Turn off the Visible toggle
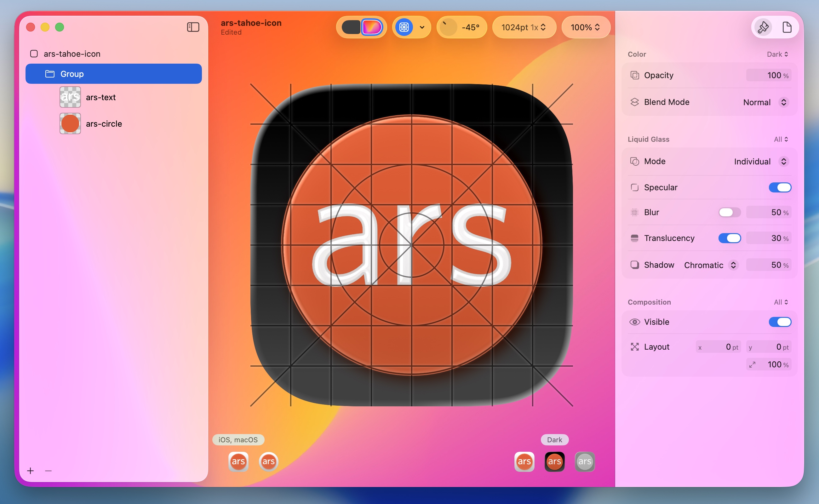Screen dimensions: 819x504 (780, 322)
